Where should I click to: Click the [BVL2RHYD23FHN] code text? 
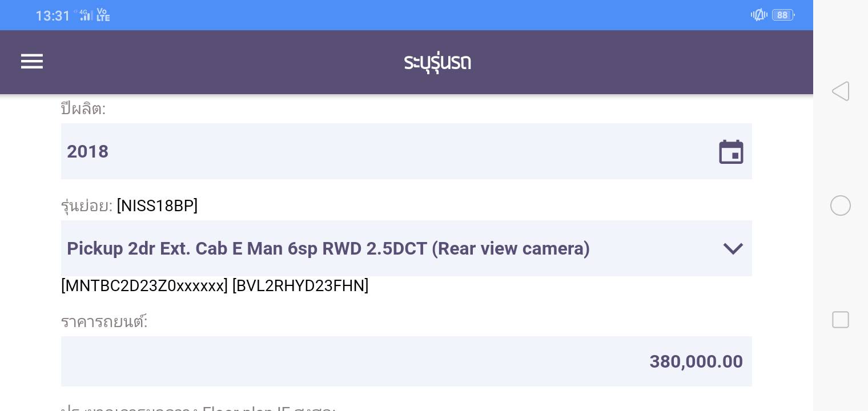click(300, 286)
